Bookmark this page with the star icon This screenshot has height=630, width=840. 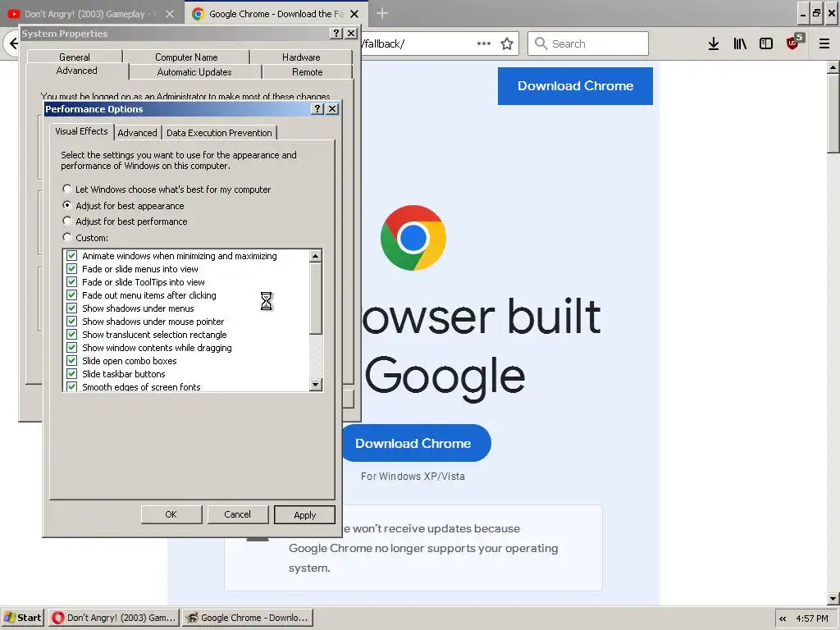(x=507, y=43)
